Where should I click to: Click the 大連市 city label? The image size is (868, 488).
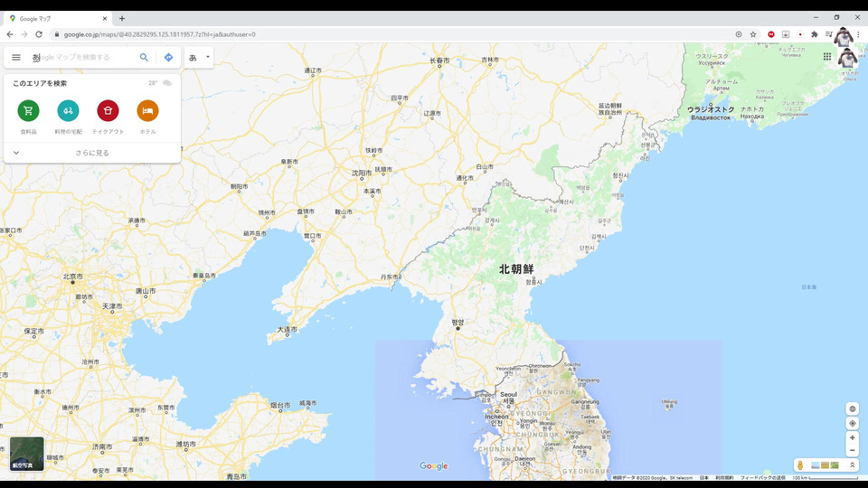click(x=287, y=329)
